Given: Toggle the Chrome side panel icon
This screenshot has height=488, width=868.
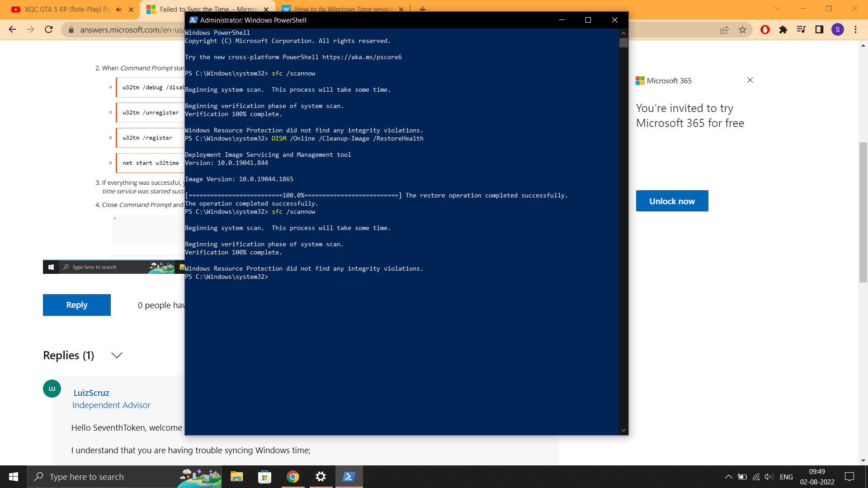Looking at the screenshot, I should click(x=819, y=30).
